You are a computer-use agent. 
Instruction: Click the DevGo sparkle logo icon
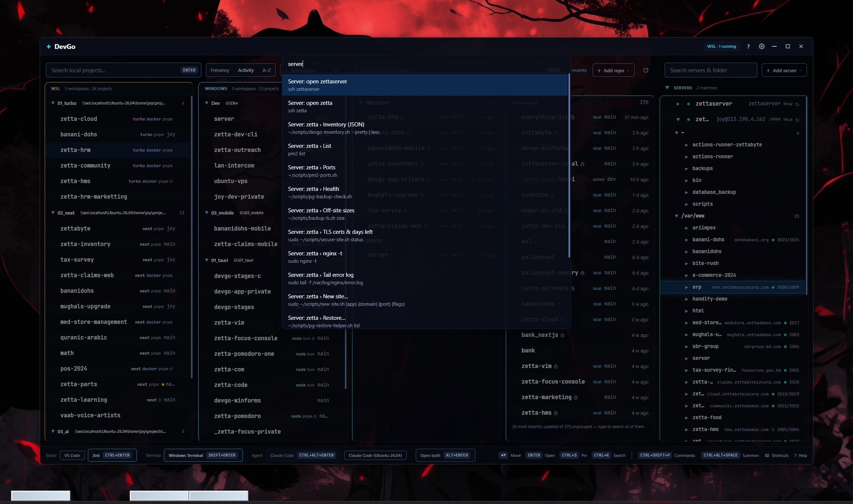(49, 46)
